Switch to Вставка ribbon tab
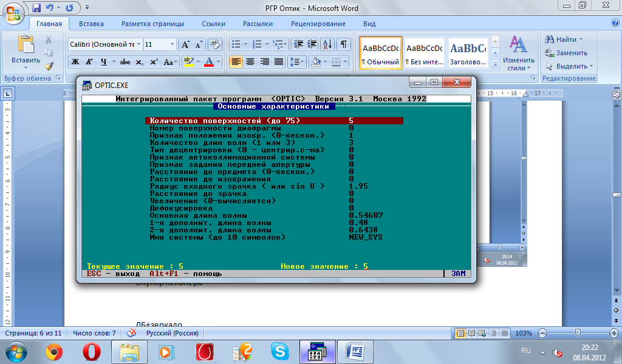622x364 pixels. pyautogui.click(x=91, y=24)
